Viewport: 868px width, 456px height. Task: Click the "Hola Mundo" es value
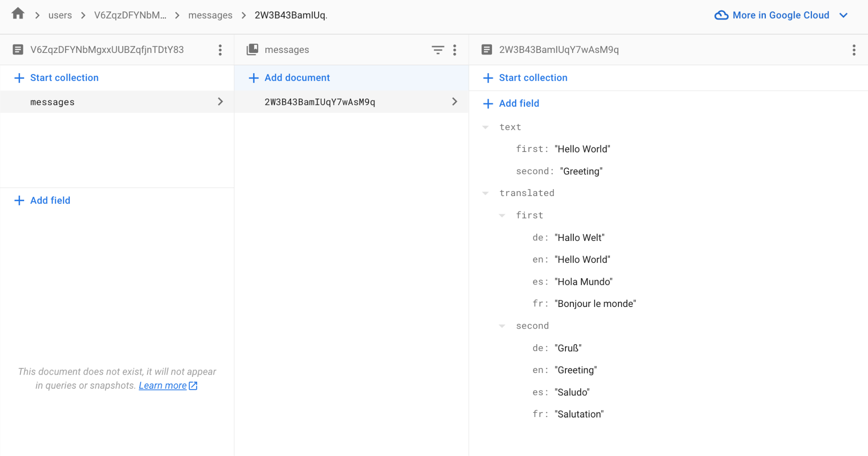click(584, 282)
